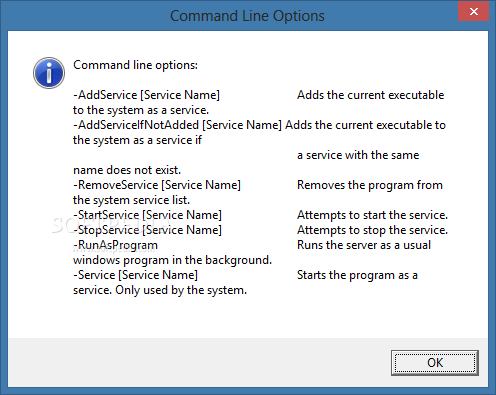The image size is (496, 395).
Task: Click 'the system service list.' text
Action: click(131, 200)
